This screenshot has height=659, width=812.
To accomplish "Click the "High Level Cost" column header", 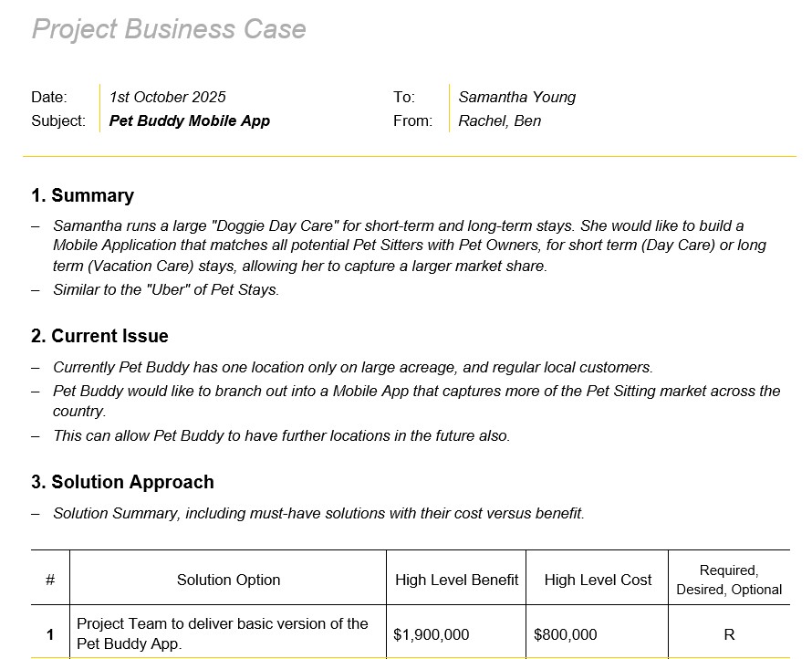I will point(598,580).
